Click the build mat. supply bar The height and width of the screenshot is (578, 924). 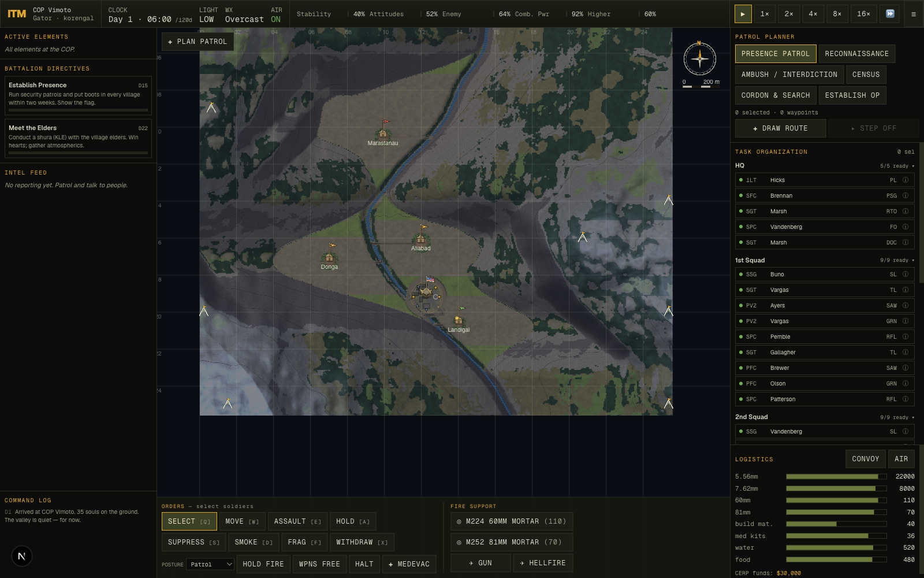836,524
